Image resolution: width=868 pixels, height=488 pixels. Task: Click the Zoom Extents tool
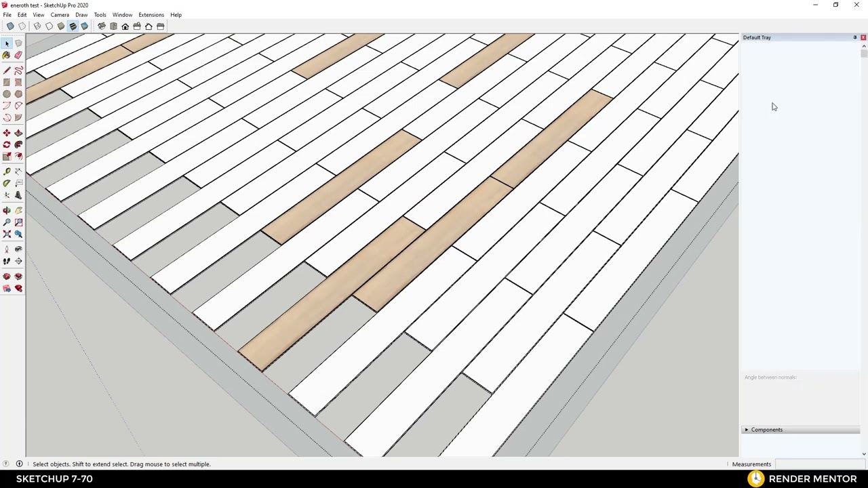(7, 234)
